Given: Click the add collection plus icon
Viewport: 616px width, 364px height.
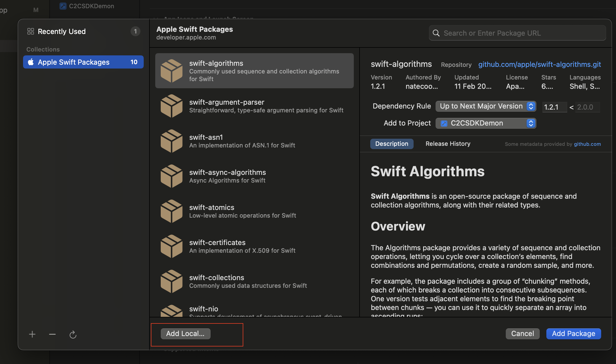Looking at the screenshot, I should [x=32, y=334].
